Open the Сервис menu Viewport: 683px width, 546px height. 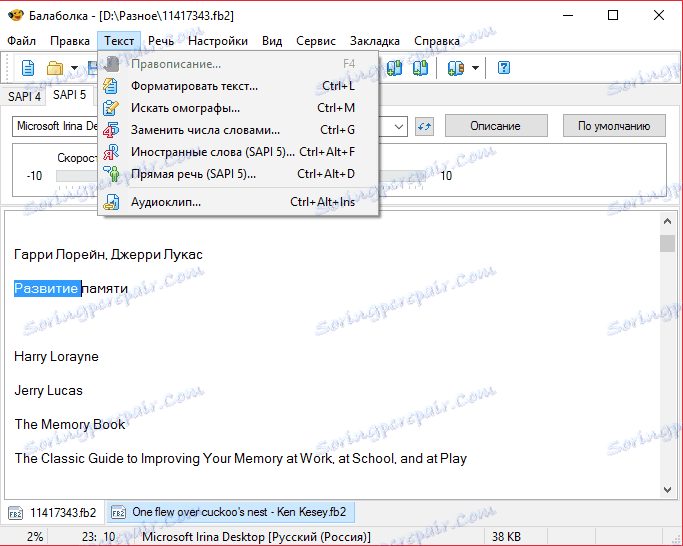(316, 41)
